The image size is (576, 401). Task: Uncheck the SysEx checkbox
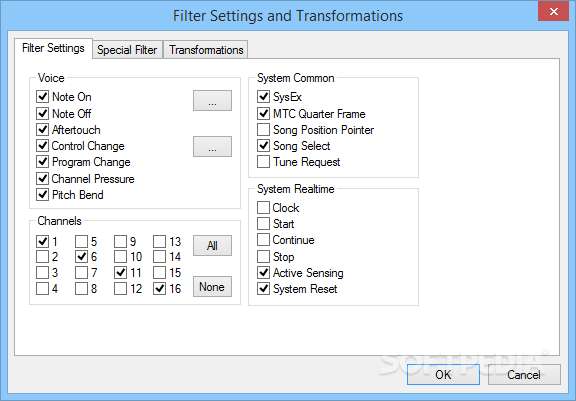tap(263, 97)
